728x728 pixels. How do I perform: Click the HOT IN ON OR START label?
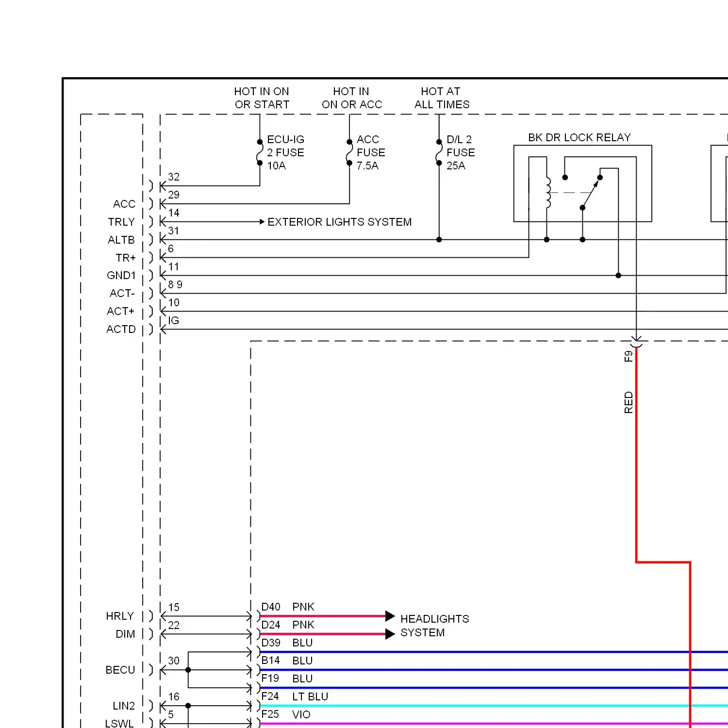point(262,98)
